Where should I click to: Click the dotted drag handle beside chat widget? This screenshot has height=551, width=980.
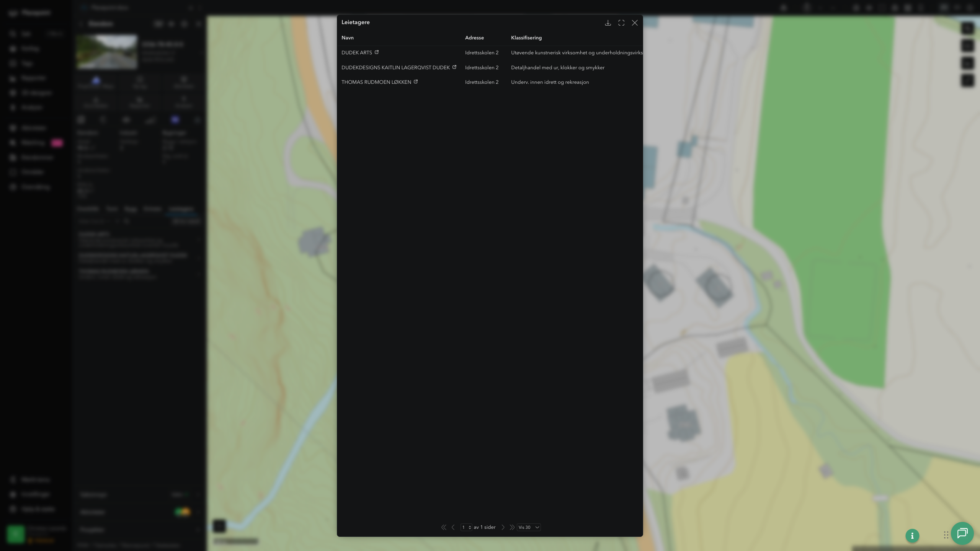point(946,535)
